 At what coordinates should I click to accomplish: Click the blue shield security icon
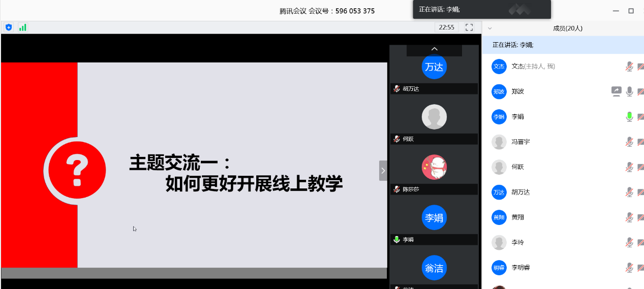(x=8, y=27)
